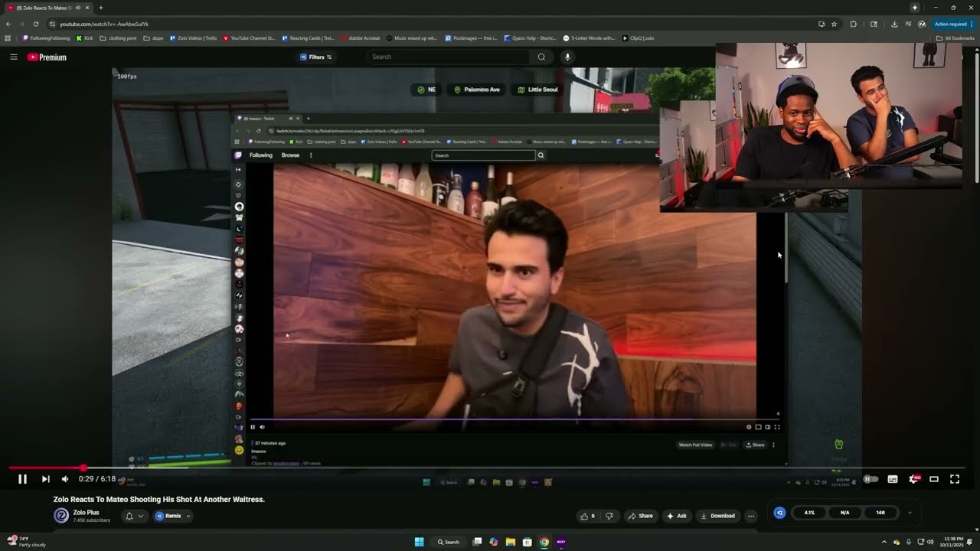Viewport: 980px width, 551px height.
Task: Click the YouTube search magnifier button
Action: [x=541, y=57]
